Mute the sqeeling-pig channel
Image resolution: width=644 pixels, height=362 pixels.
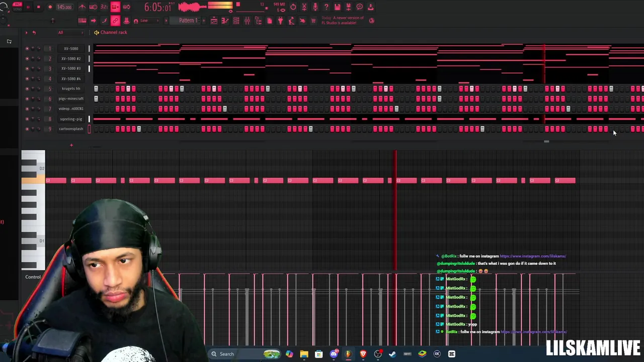(x=27, y=119)
